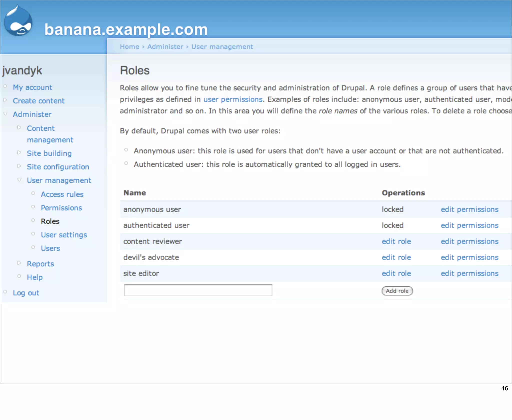Edit permissions for site editor
Viewport: 512px width, 420px height.
(x=469, y=273)
